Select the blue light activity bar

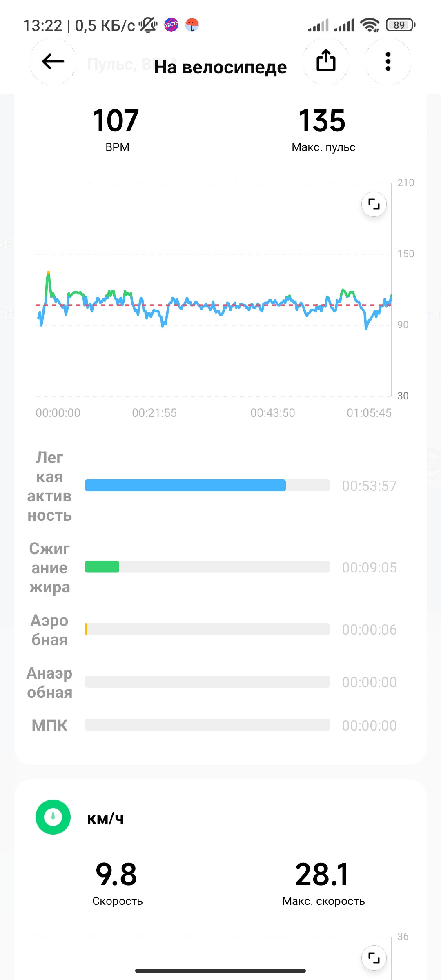(x=185, y=485)
